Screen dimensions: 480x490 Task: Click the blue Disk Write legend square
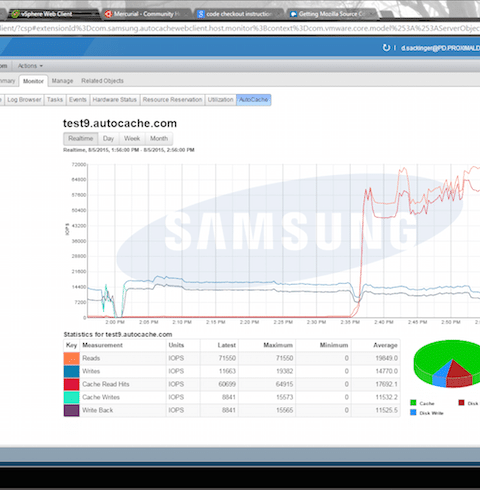pyautogui.click(x=413, y=413)
